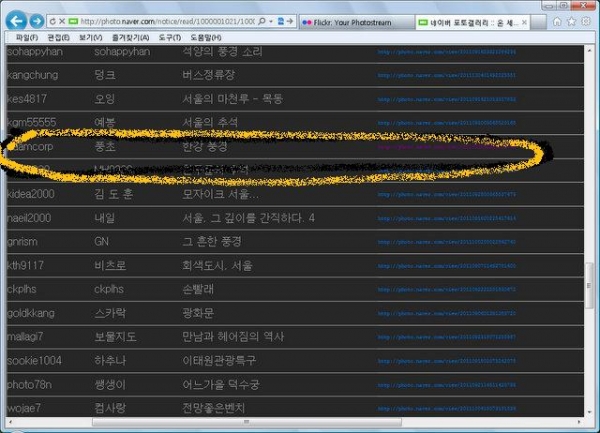This screenshot has height=433, width=600.
Task: Switch to Flickr Your Photostream tab
Action: pos(357,23)
